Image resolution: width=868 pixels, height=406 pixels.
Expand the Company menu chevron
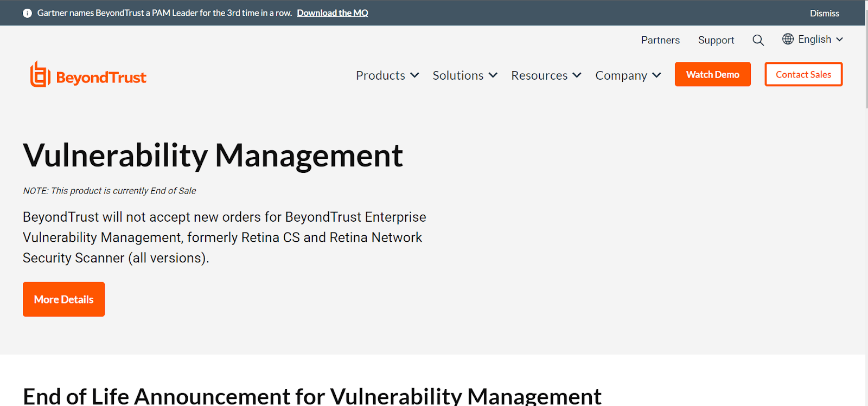(656, 75)
